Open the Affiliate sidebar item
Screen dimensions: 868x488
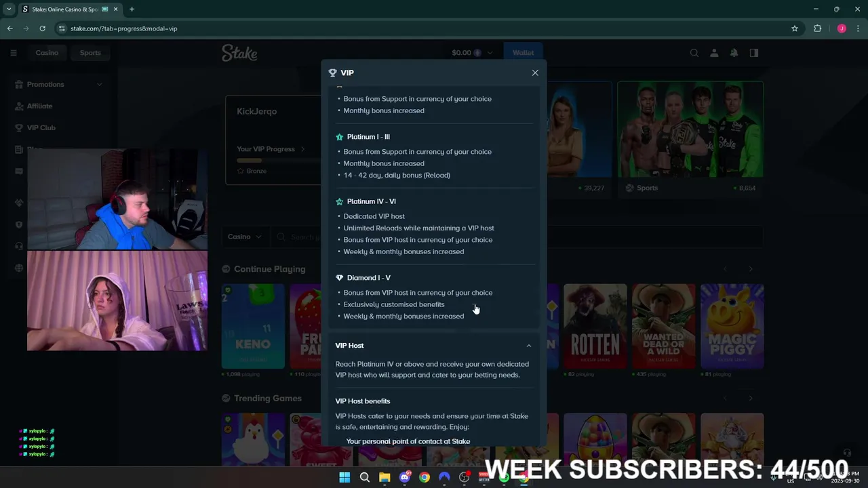(x=59, y=106)
